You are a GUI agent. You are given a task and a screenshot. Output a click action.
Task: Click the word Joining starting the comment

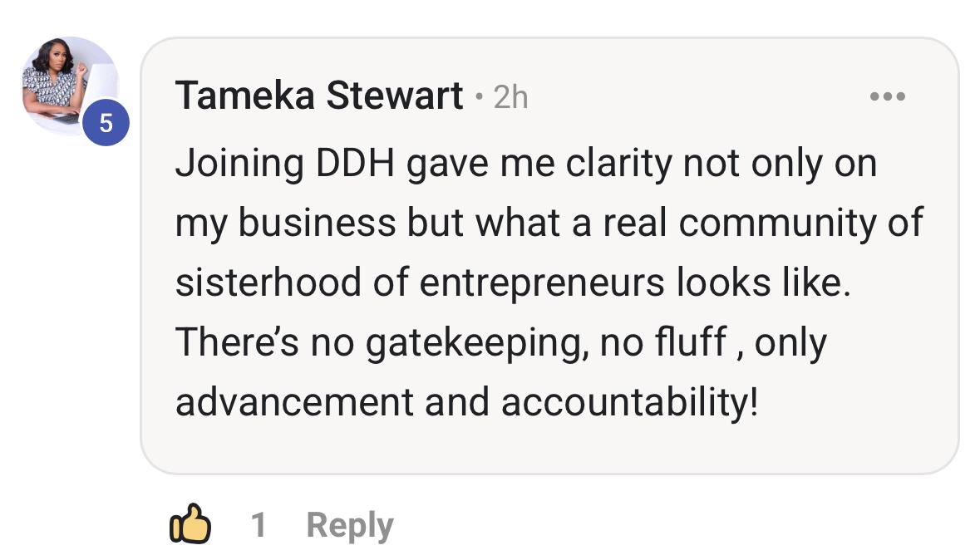coord(239,164)
